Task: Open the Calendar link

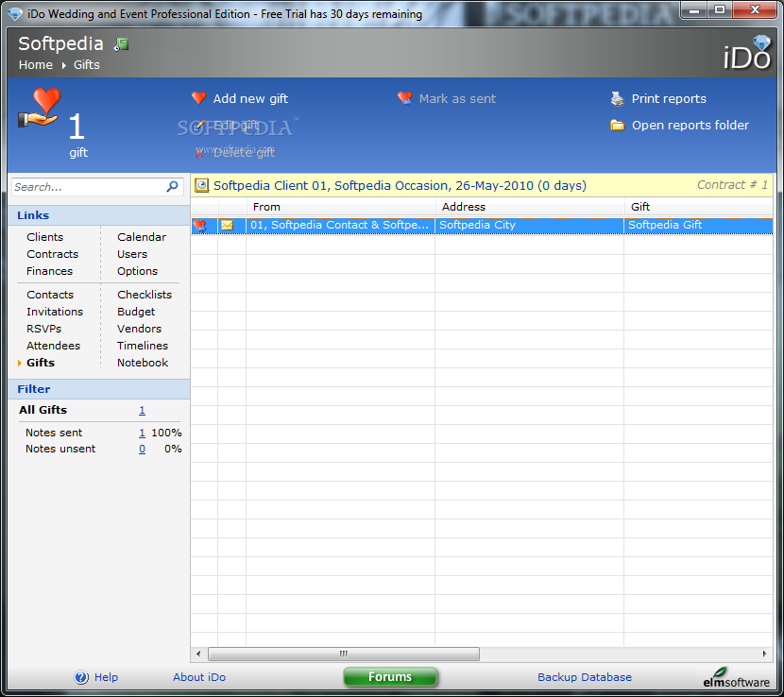Action: click(142, 237)
